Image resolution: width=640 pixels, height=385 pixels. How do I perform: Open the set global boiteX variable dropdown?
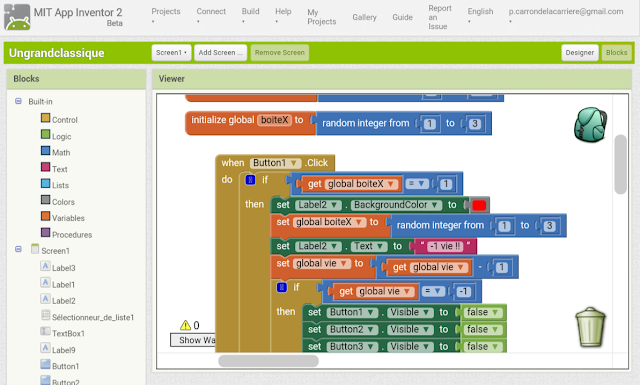329,222
